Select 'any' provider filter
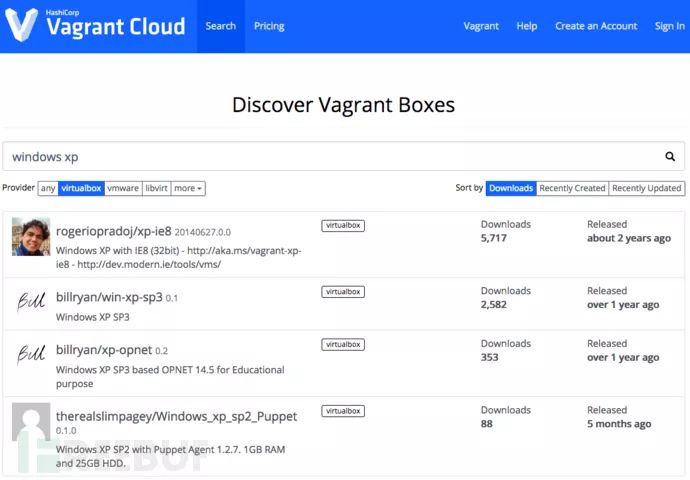This screenshot has height=480, width=690. coord(48,188)
